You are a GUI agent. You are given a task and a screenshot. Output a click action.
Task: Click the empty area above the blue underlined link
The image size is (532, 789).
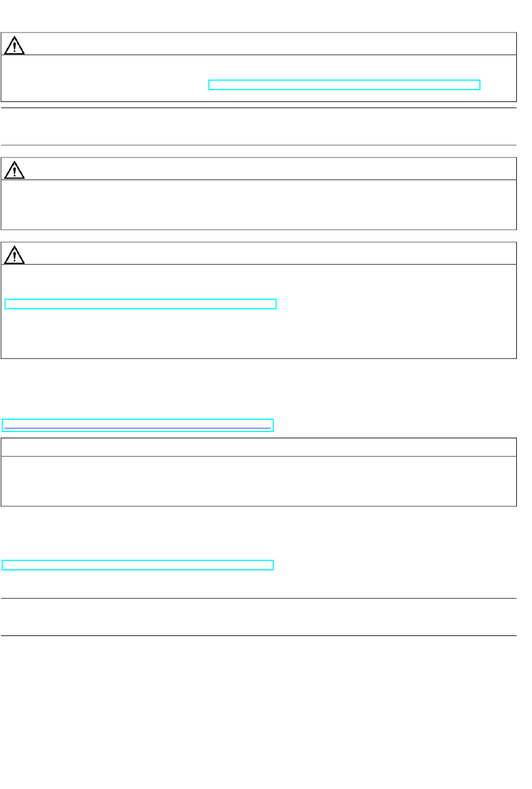[259, 388]
